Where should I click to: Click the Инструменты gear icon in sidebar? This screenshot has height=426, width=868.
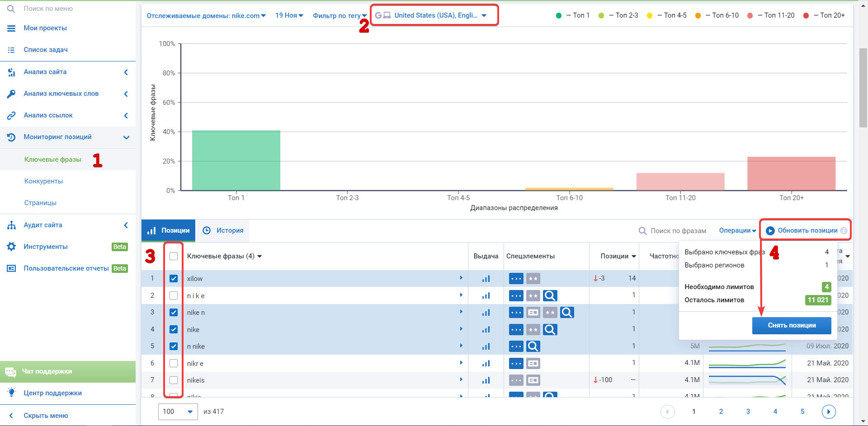click(11, 247)
